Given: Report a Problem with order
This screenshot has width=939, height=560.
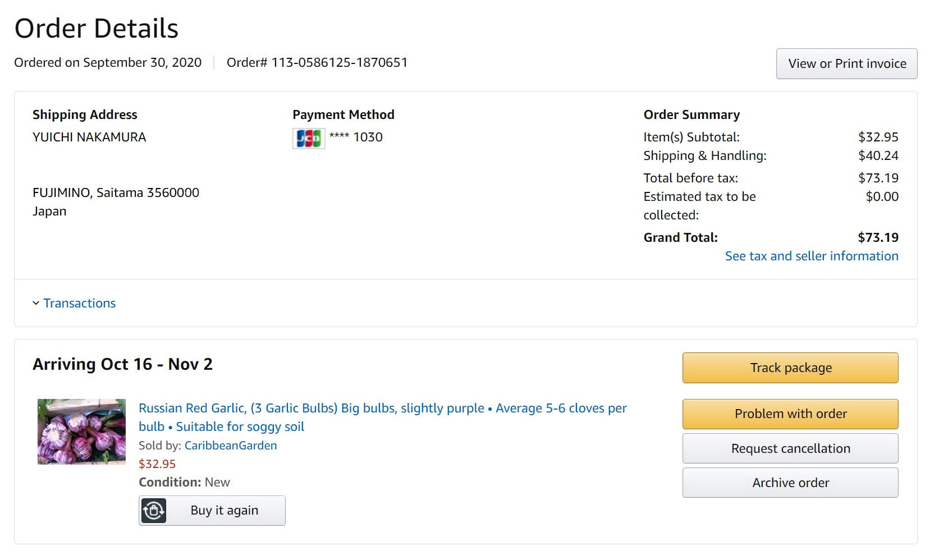Looking at the screenshot, I should click(x=790, y=414).
